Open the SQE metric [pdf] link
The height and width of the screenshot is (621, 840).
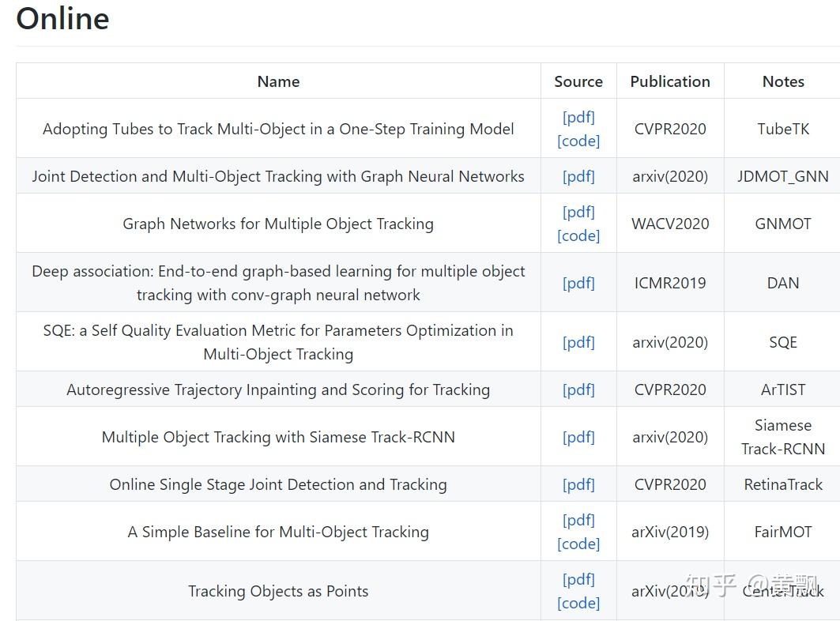578,342
